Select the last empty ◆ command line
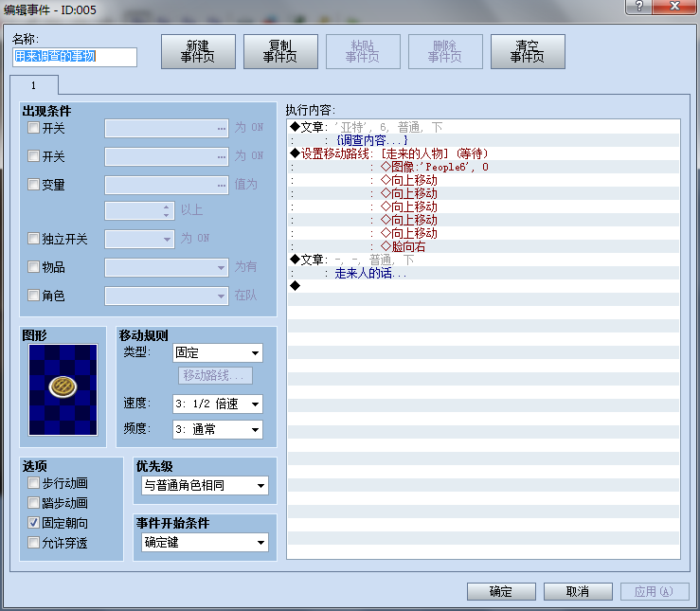 tap(483, 286)
